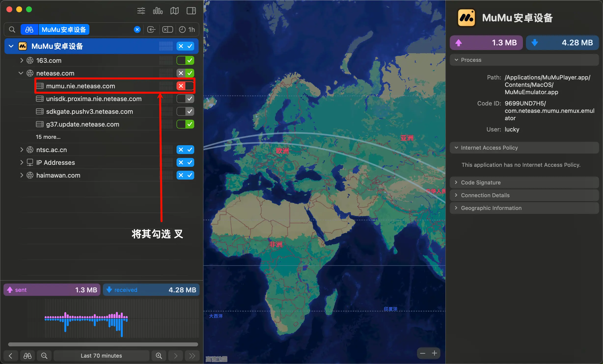
Task: Expand the Geographic Information section
Action: tap(524, 208)
